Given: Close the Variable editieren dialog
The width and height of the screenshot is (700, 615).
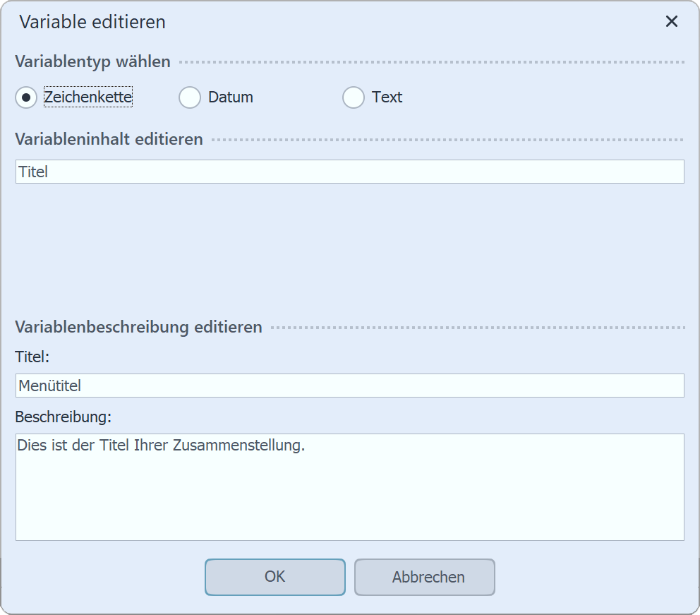Looking at the screenshot, I should pos(671,21).
